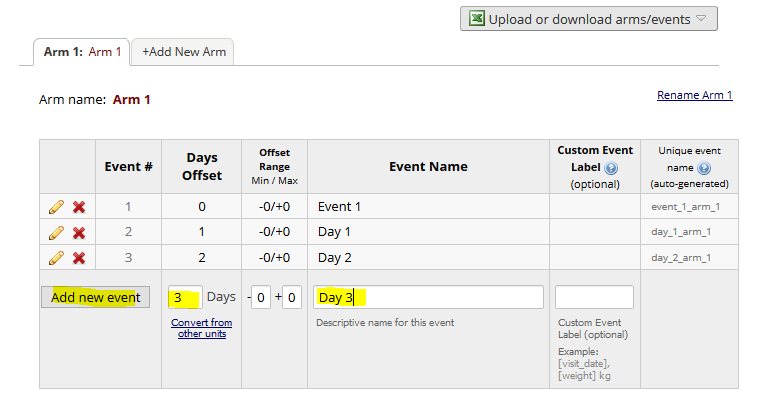783x396 pixels.
Task: Delete Event 1 with red X
Action: pyautogui.click(x=79, y=207)
